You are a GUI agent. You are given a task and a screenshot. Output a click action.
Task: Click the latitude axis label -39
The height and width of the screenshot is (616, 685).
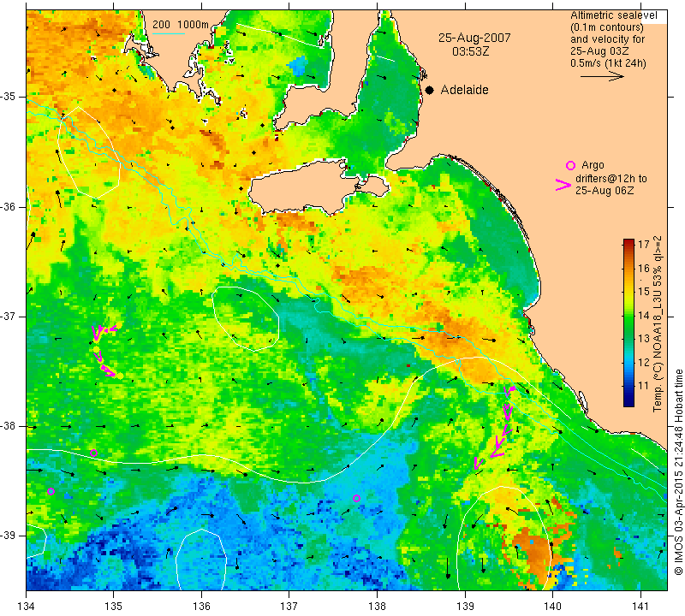[x=9, y=536]
